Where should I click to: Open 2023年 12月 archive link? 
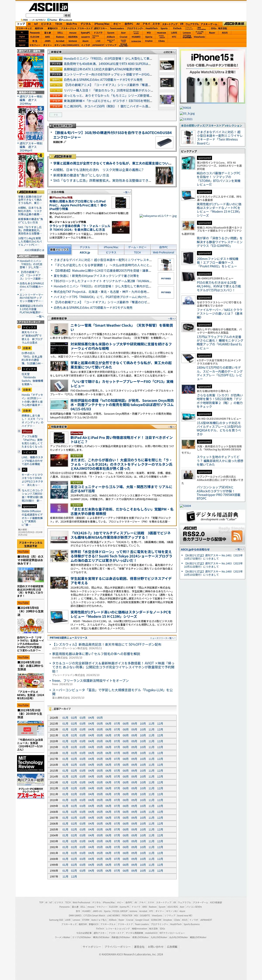pos(160,724)
